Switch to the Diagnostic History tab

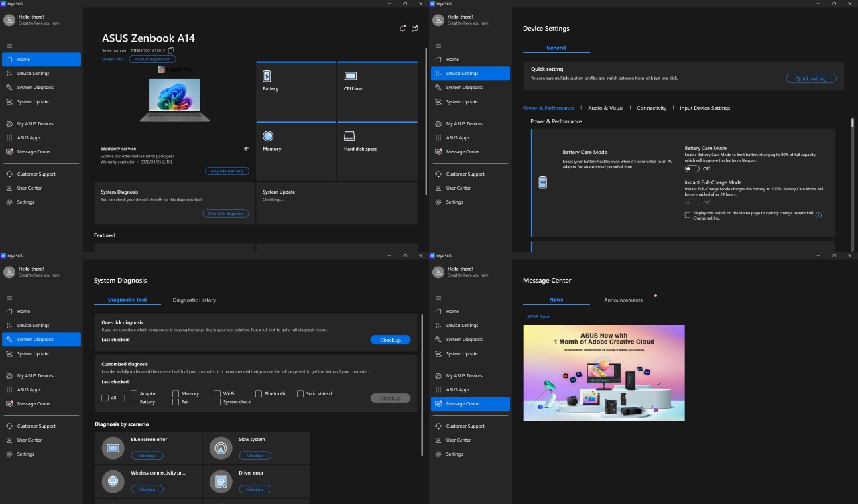pos(194,300)
